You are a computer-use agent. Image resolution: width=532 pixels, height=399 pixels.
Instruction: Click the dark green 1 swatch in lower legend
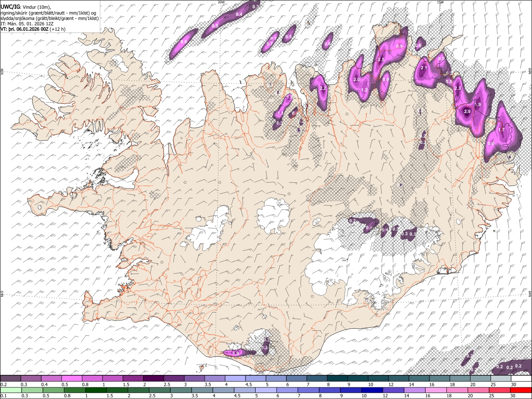(x=96, y=390)
